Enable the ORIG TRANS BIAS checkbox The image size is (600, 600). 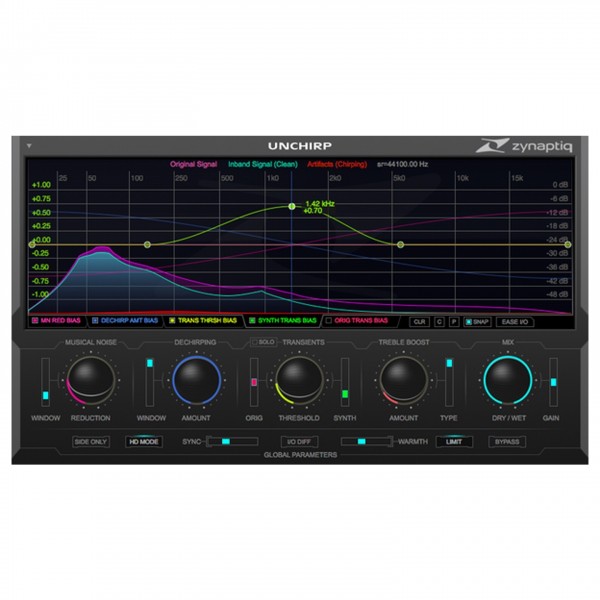point(329,321)
